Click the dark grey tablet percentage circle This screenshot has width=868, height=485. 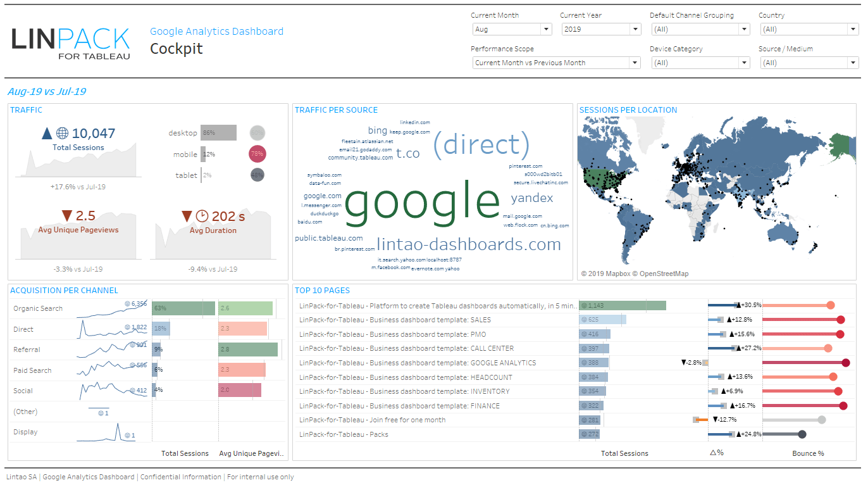pos(257,175)
